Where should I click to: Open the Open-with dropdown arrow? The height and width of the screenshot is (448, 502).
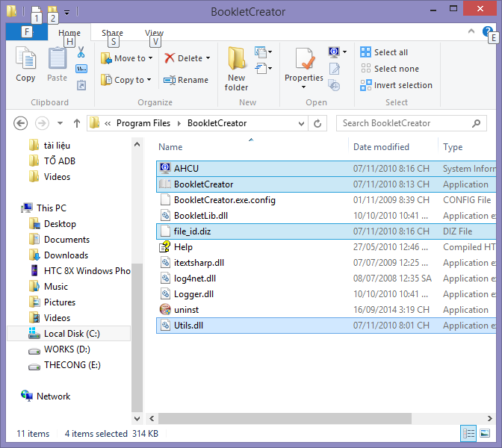345,52
